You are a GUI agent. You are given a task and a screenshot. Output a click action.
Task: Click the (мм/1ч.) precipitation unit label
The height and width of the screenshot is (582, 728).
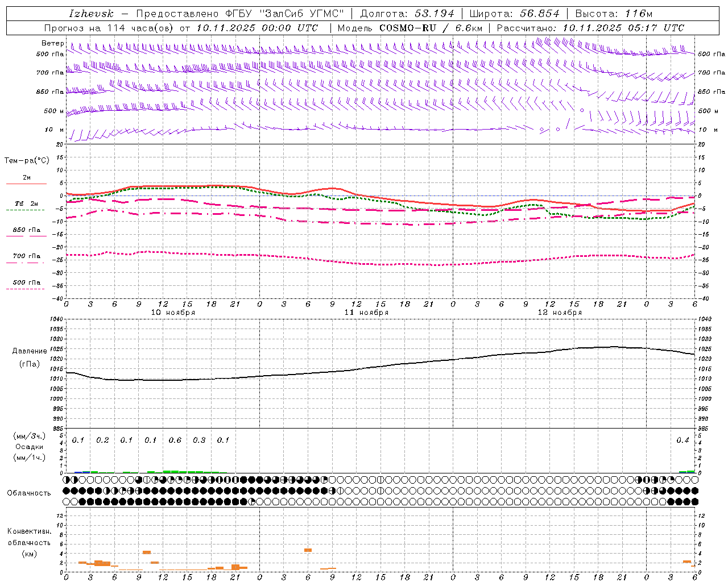coord(29,458)
